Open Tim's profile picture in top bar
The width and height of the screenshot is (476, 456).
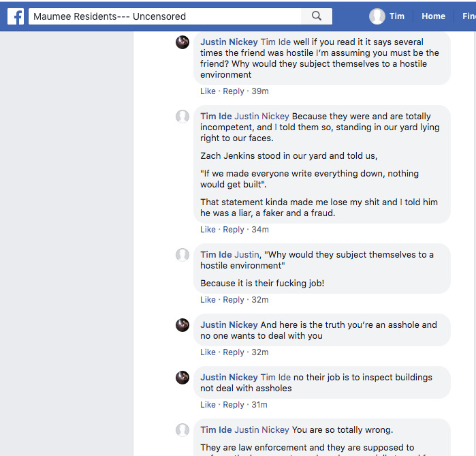click(377, 16)
